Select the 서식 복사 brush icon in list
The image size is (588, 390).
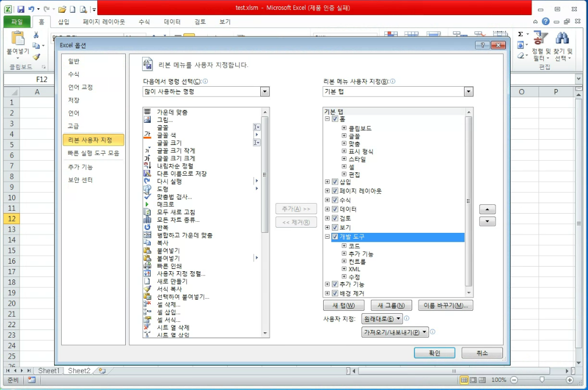click(x=147, y=289)
